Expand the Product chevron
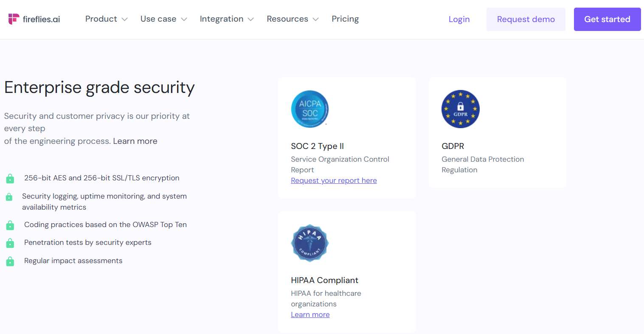Image resolution: width=644 pixels, height=334 pixels. tap(124, 20)
